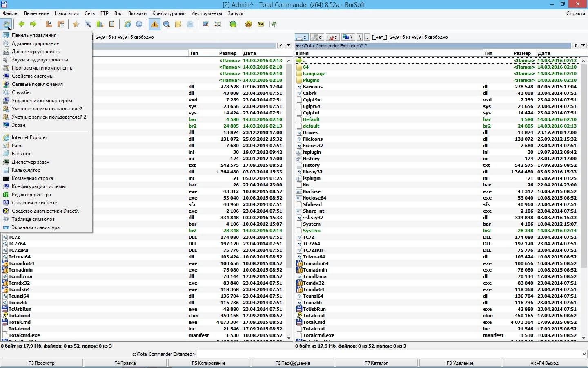Select drive d in right panel

317,37
